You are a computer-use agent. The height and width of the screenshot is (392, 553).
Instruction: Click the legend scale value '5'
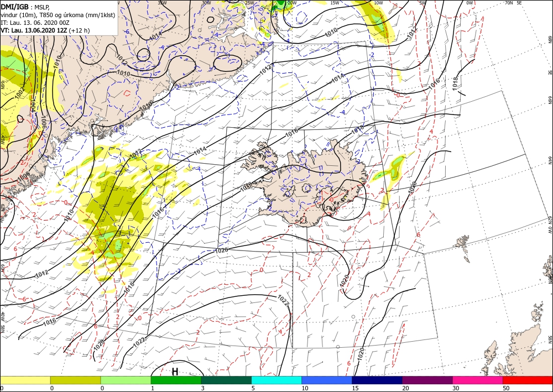pyautogui.click(x=253, y=388)
